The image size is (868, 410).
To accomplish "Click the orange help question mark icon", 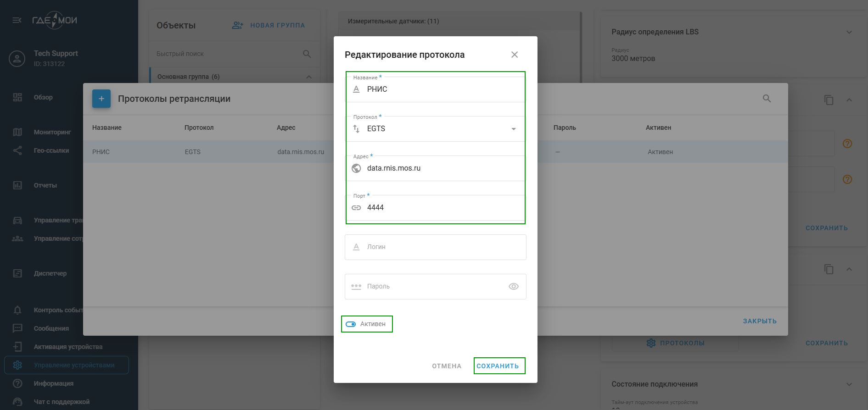I will (x=847, y=144).
